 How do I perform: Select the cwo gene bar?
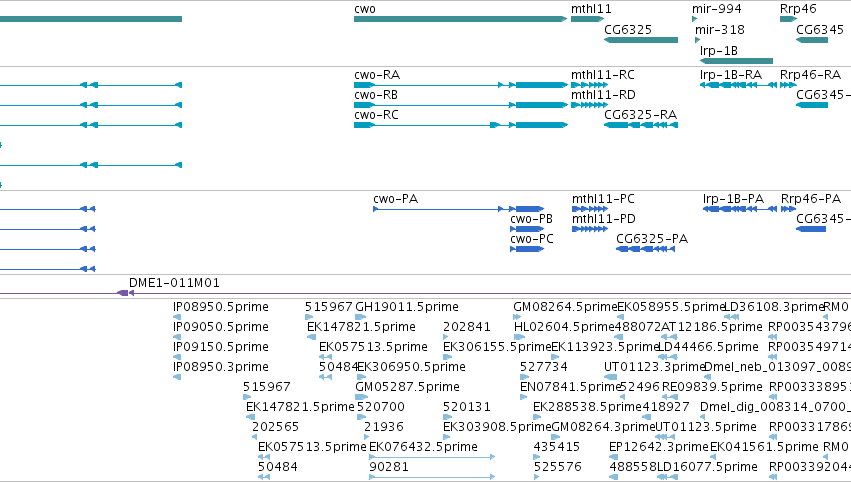(460, 19)
